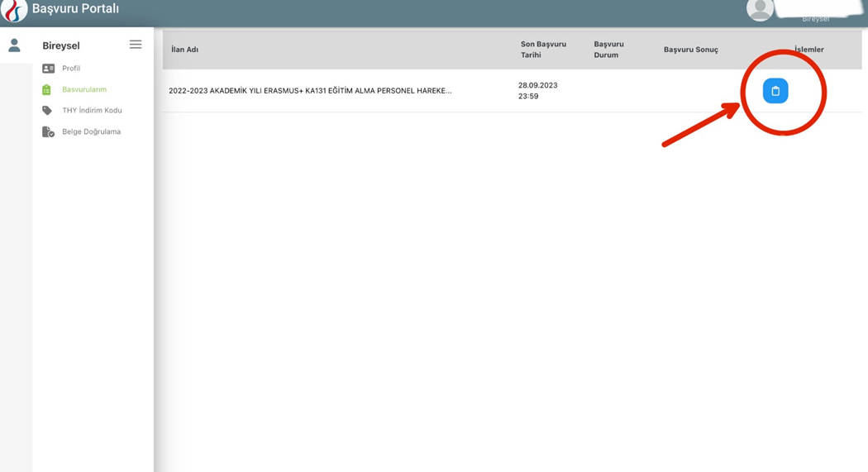Click the İşlemler column header
This screenshot has width=868, height=472.
pos(808,50)
